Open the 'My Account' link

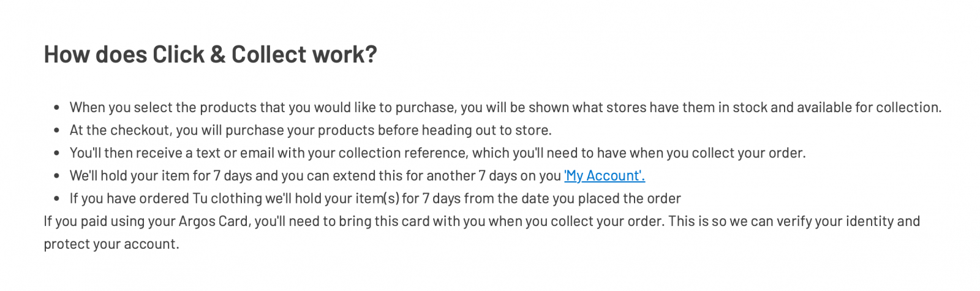point(604,176)
